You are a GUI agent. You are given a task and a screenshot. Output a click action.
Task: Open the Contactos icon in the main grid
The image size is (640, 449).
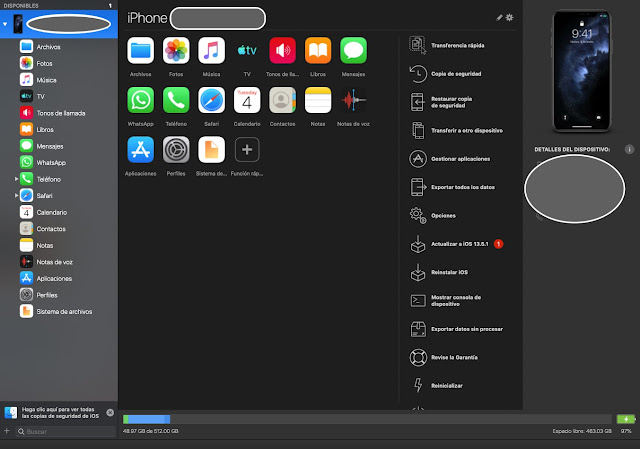click(282, 100)
